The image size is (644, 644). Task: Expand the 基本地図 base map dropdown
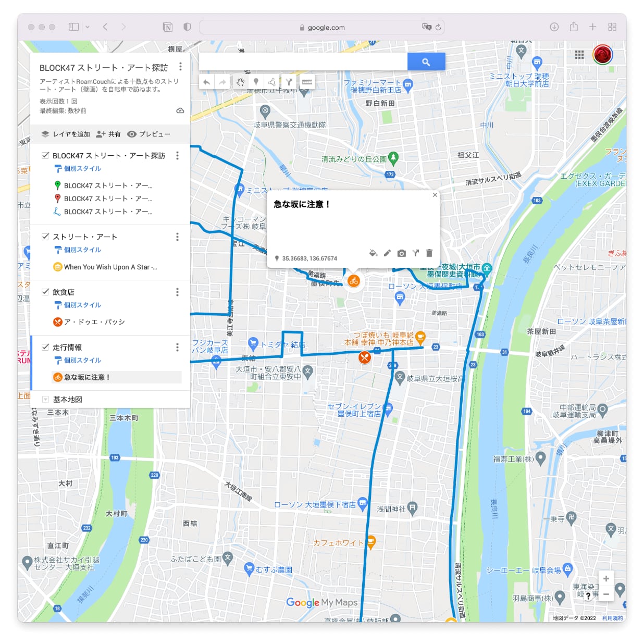point(45,400)
